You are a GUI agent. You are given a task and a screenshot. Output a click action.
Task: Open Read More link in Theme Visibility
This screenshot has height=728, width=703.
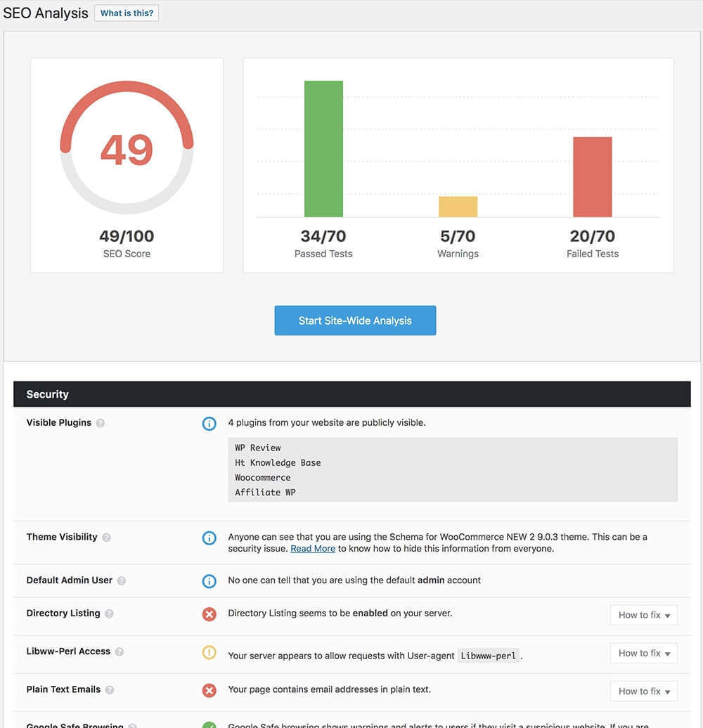click(x=312, y=549)
